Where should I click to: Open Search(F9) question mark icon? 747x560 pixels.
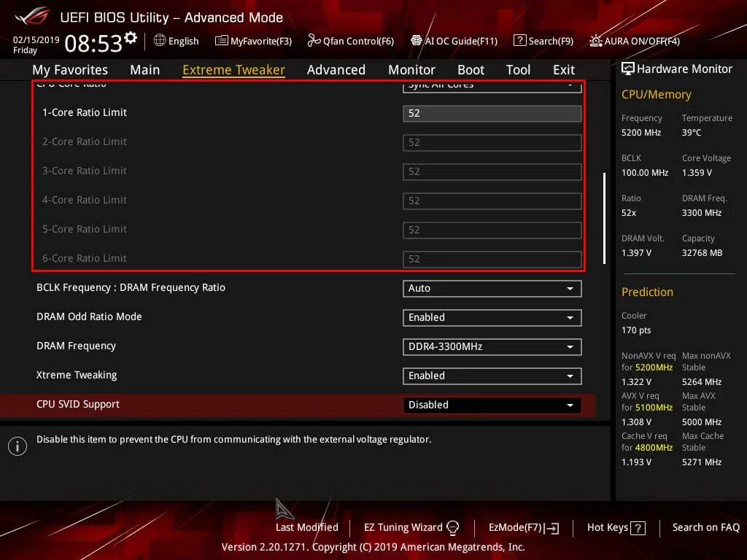coord(519,41)
